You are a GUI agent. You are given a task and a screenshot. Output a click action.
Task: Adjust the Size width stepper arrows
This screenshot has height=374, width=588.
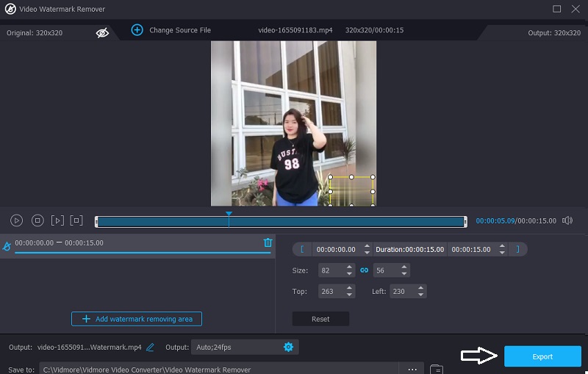coord(349,270)
